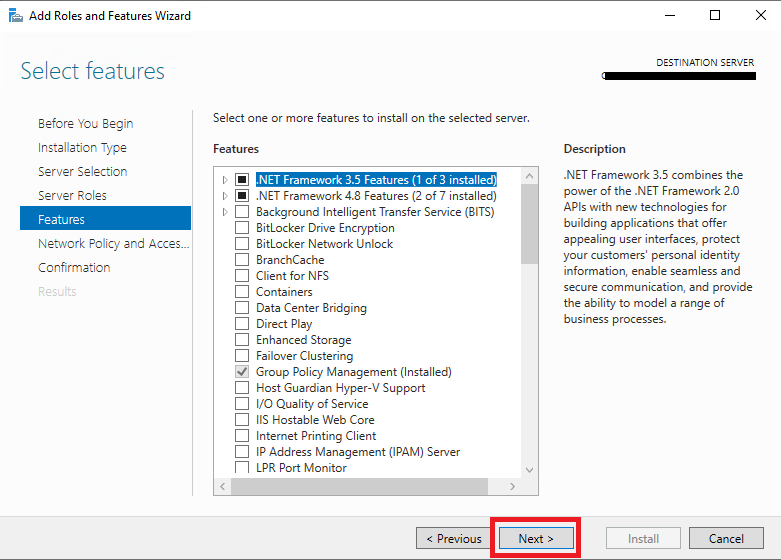Enable the Failover Clustering checkbox

tap(242, 356)
